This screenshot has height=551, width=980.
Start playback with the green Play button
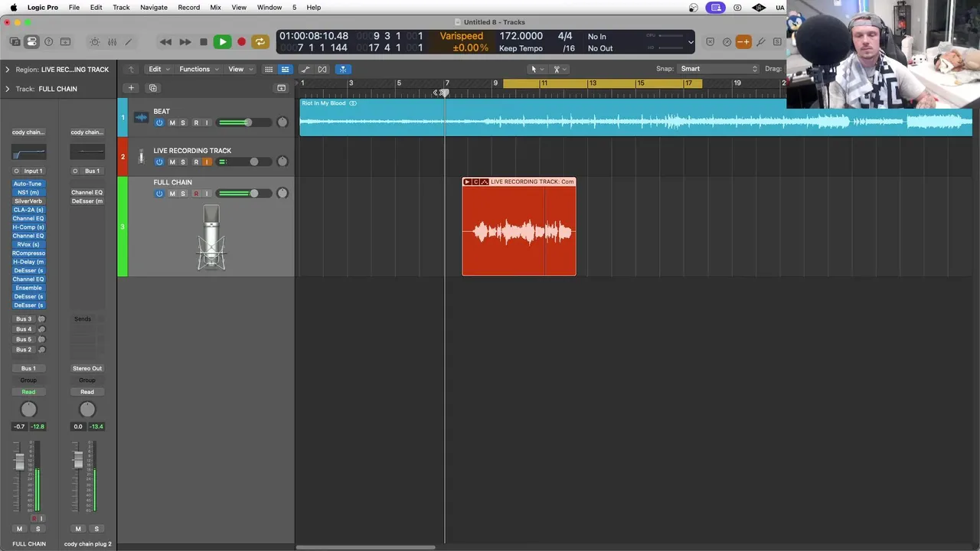click(x=222, y=42)
